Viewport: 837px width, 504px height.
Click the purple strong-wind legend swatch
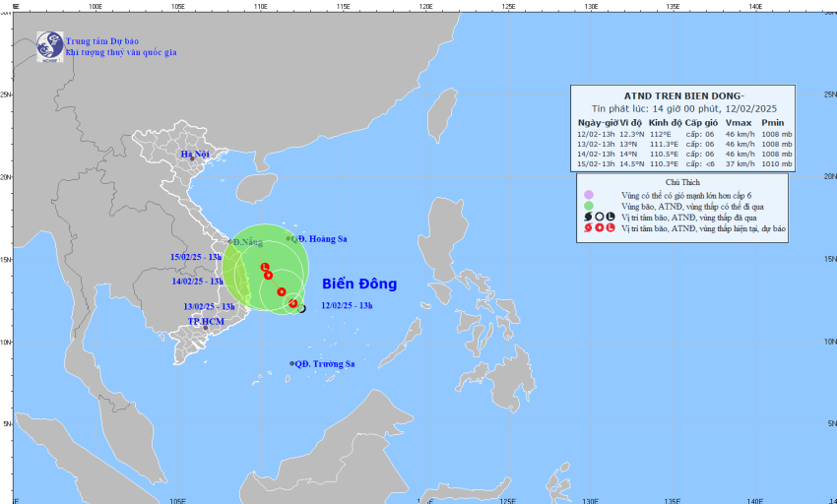point(588,195)
